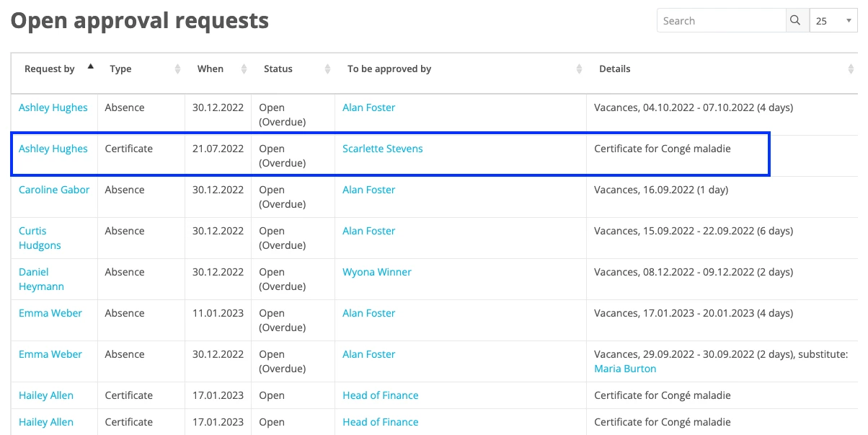Viewport: 868px width, 435px height.
Task: Sort by Request by column
Action: point(54,69)
